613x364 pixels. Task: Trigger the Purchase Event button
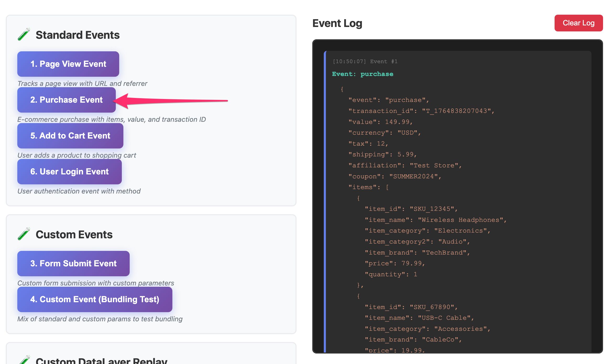click(66, 100)
